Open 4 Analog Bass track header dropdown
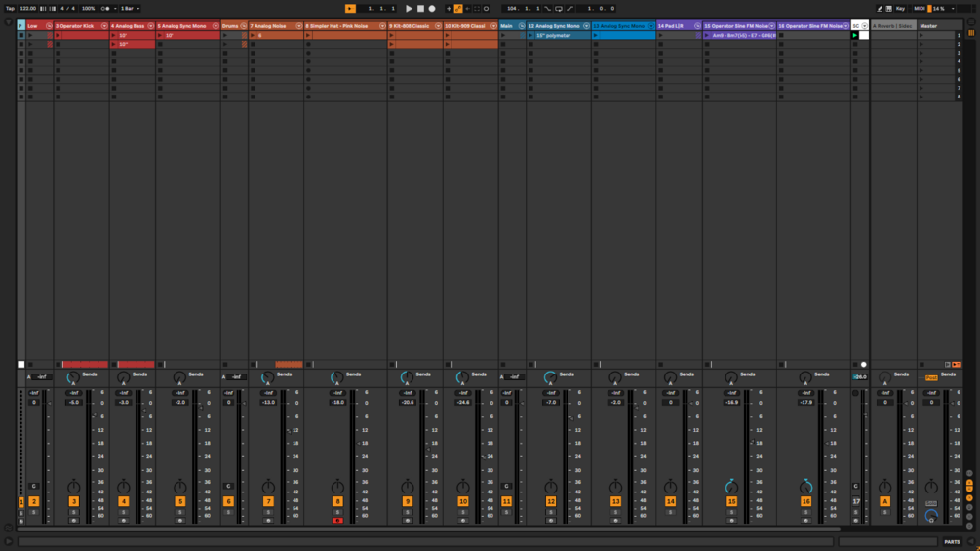This screenshot has height=551, width=980. coord(150,26)
